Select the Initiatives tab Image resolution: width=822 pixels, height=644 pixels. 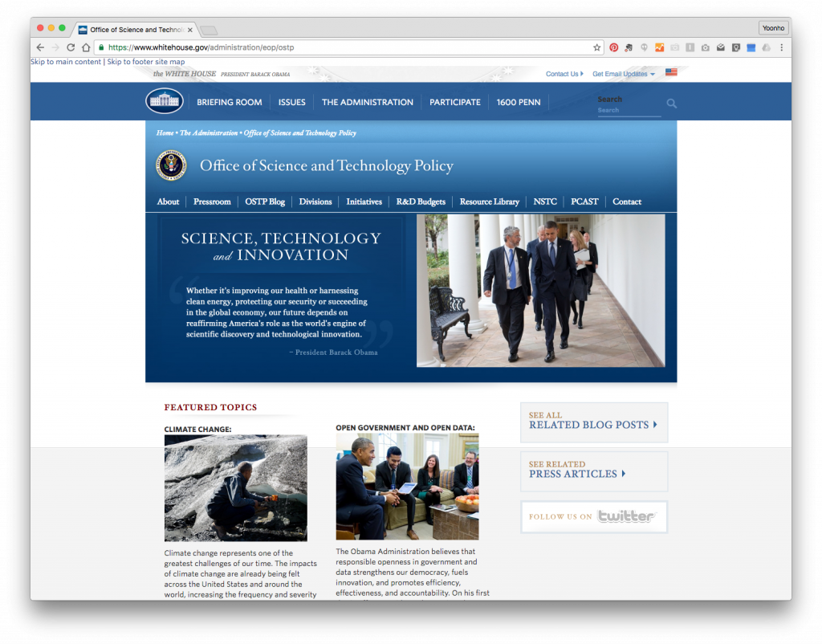[364, 202]
